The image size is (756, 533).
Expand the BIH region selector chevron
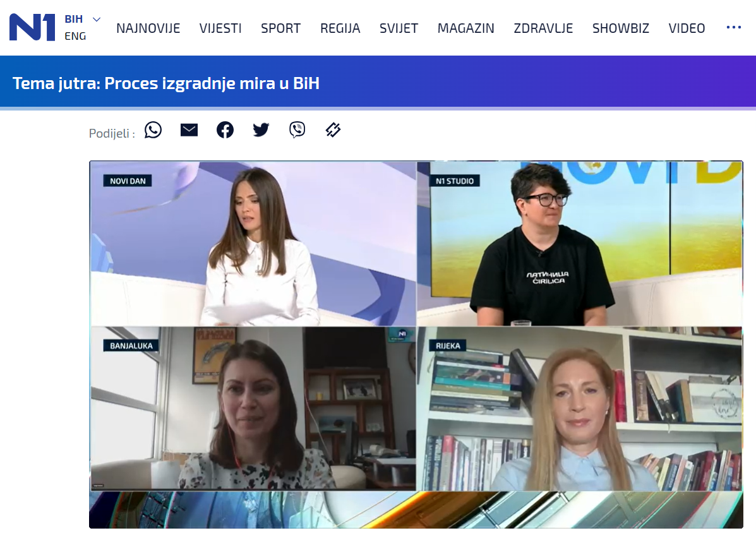coord(96,19)
